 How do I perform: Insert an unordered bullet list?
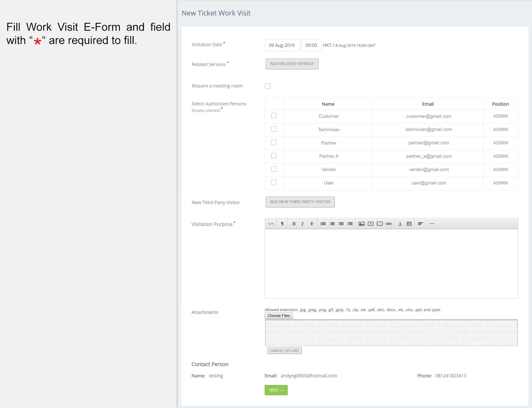[323, 224]
